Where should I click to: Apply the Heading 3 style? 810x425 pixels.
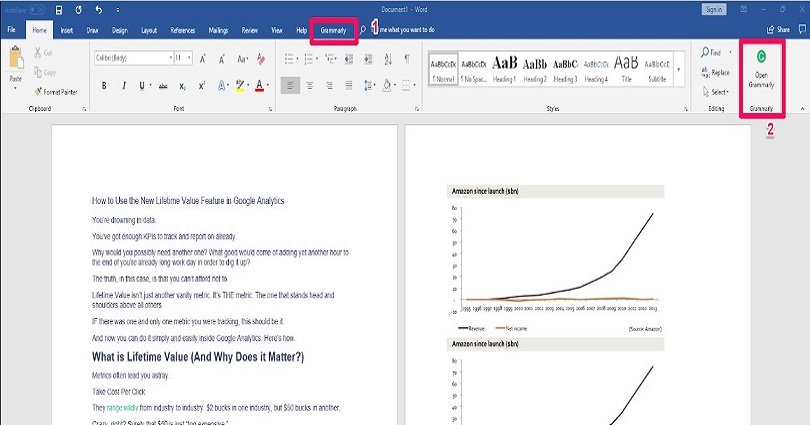coord(565,69)
